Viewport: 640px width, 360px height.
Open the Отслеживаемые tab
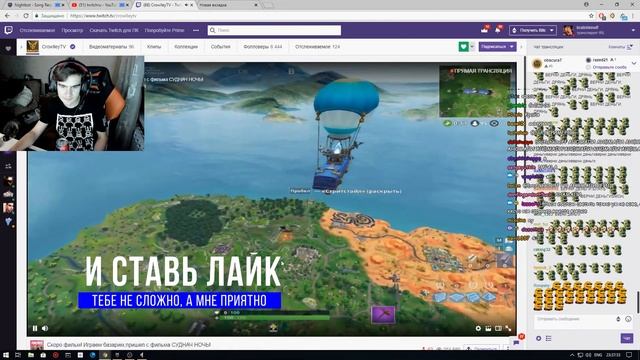(x=317, y=47)
